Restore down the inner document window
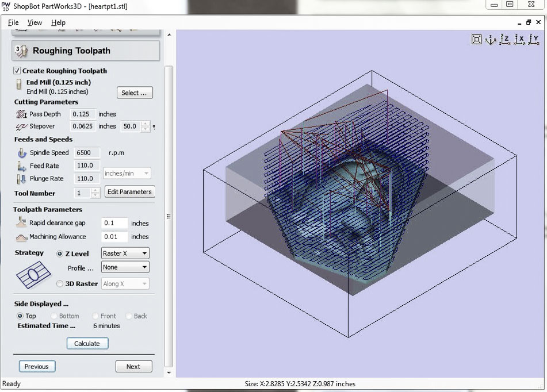Screen dimensions: 547x392 [x=529, y=22]
